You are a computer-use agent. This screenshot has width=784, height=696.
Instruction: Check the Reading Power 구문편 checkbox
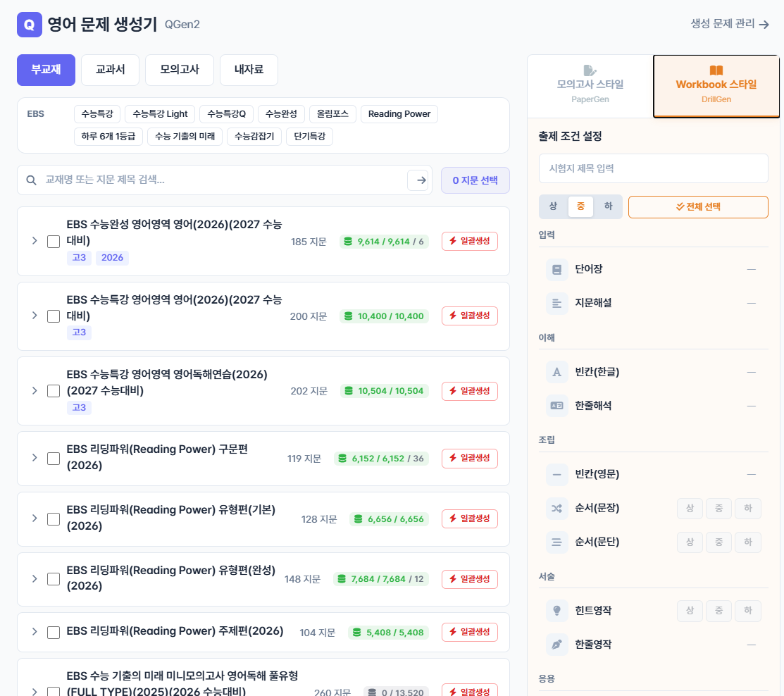pyautogui.click(x=54, y=459)
